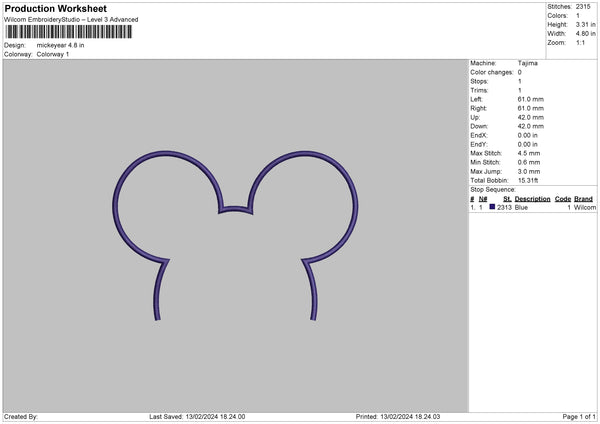Click the EndY value 0.00 in
The height and width of the screenshot is (424, 600).
coord(528,144)
